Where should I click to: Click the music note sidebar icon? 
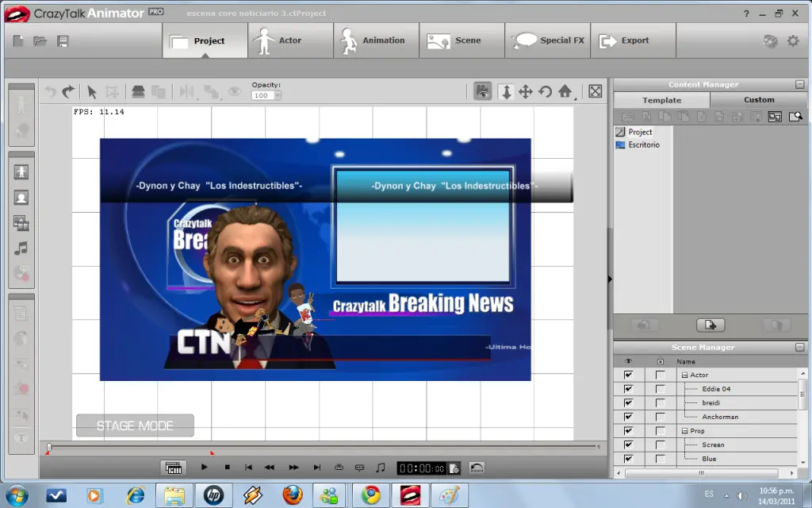[21, 248]
